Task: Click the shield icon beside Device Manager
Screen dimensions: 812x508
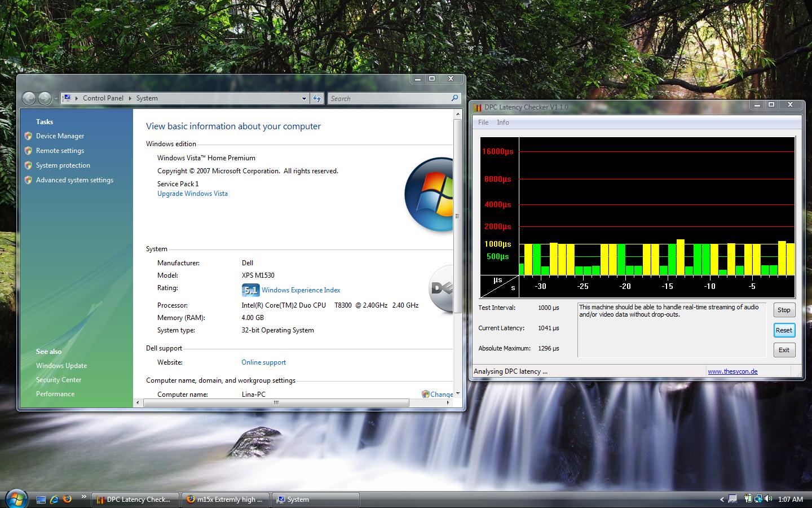Action: click(x=28, y=136)
